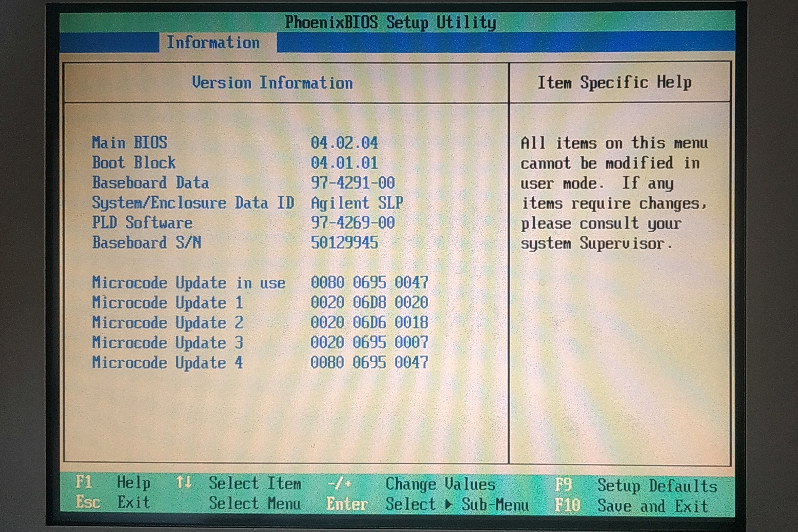This screenshot has height=532, width=798.
Task: Click the Microcode Update 4 value
Action: [369, 362]
